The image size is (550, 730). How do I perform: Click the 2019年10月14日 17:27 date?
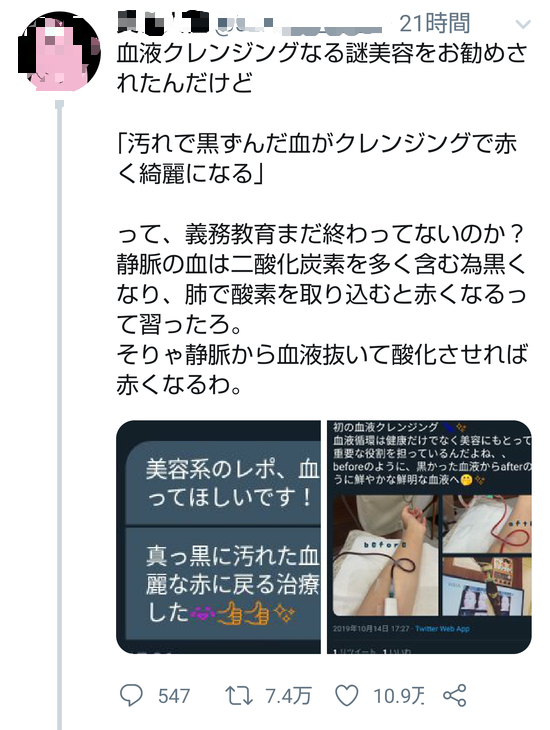[x=371, y=629]
